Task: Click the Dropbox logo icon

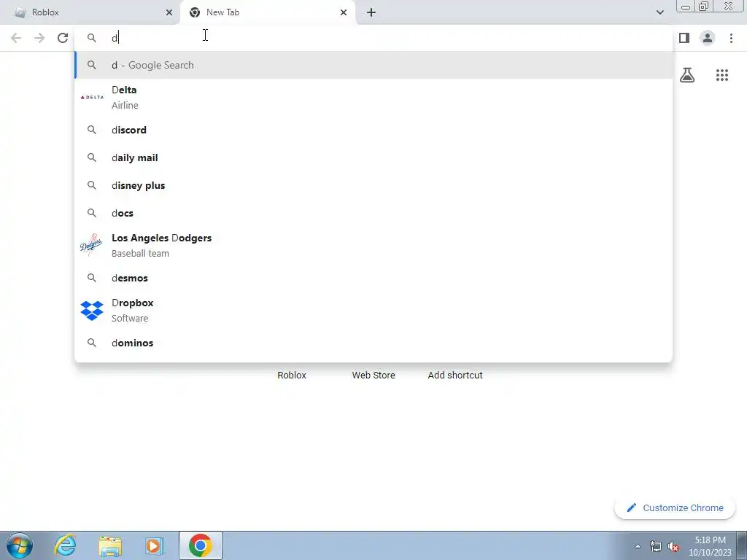Action: [91, 311]
